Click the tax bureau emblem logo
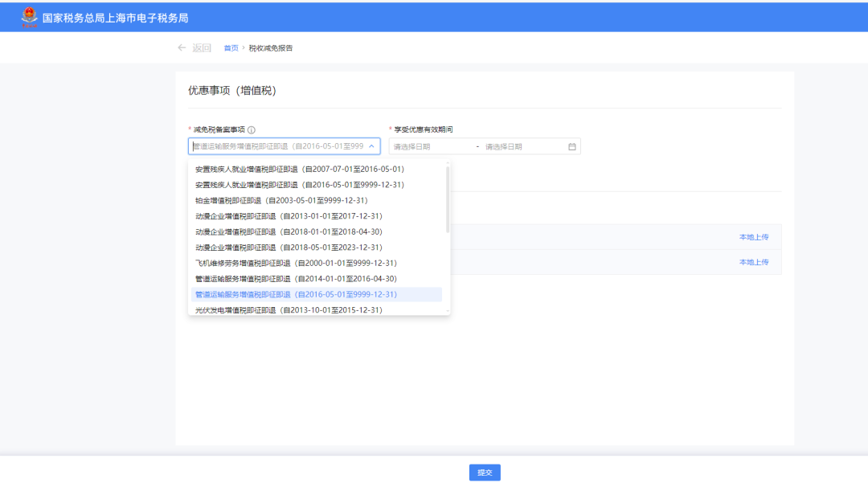Screen dimensions: 868x483 pos(29,16)
